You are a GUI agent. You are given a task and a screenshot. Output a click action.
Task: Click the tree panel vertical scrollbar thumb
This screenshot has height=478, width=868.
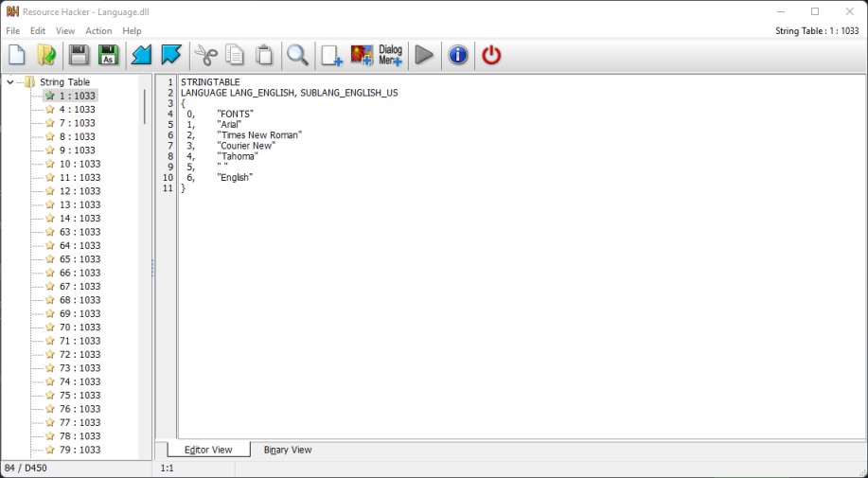145,106
